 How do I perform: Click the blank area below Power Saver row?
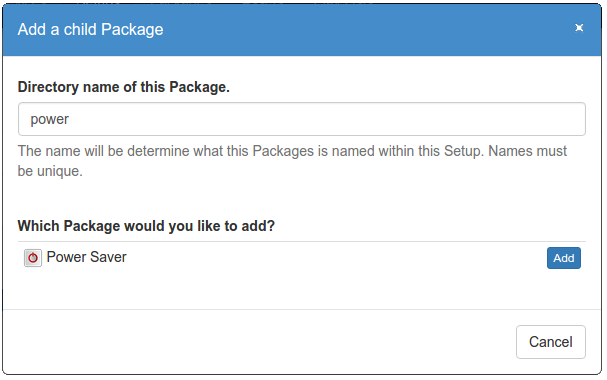(302, 290)
